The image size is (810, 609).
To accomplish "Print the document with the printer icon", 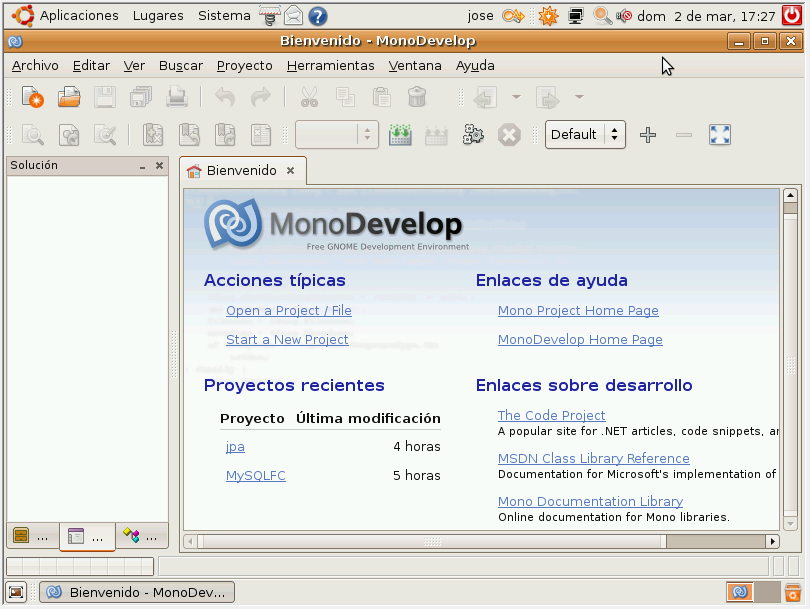I will [177, 97].
